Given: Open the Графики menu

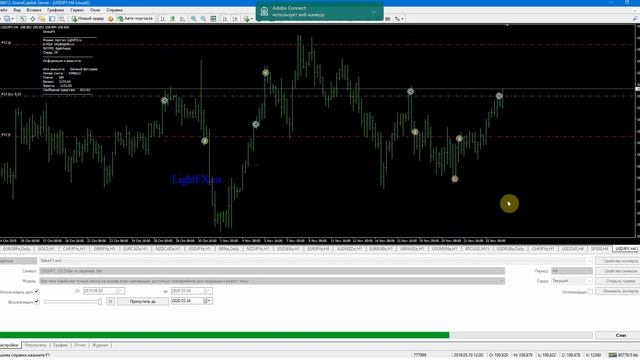Looking at the screenshot, I should tap(56, 10).
